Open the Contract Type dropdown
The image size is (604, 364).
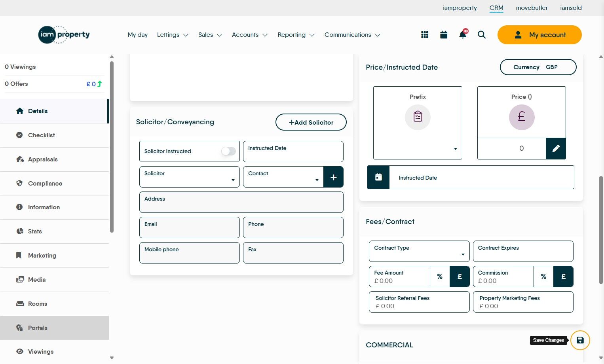(x=419, y=251)
